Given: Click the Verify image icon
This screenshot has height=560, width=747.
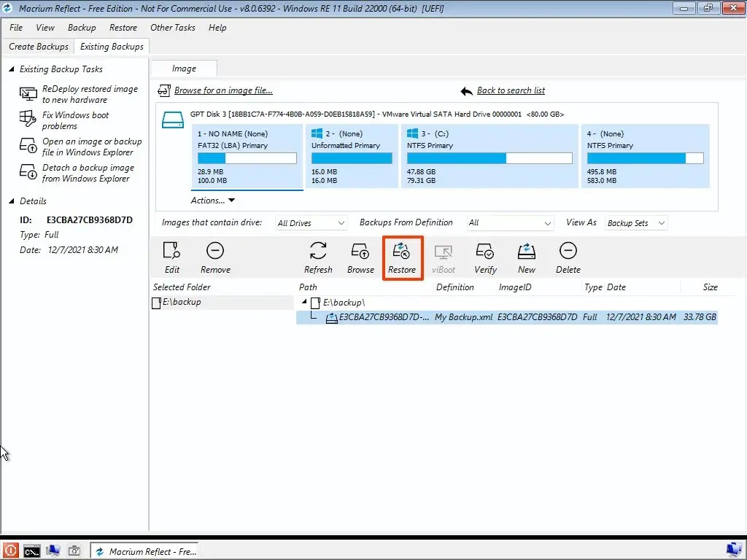Looking at the screenshot, I should click(x=485, y=251).
